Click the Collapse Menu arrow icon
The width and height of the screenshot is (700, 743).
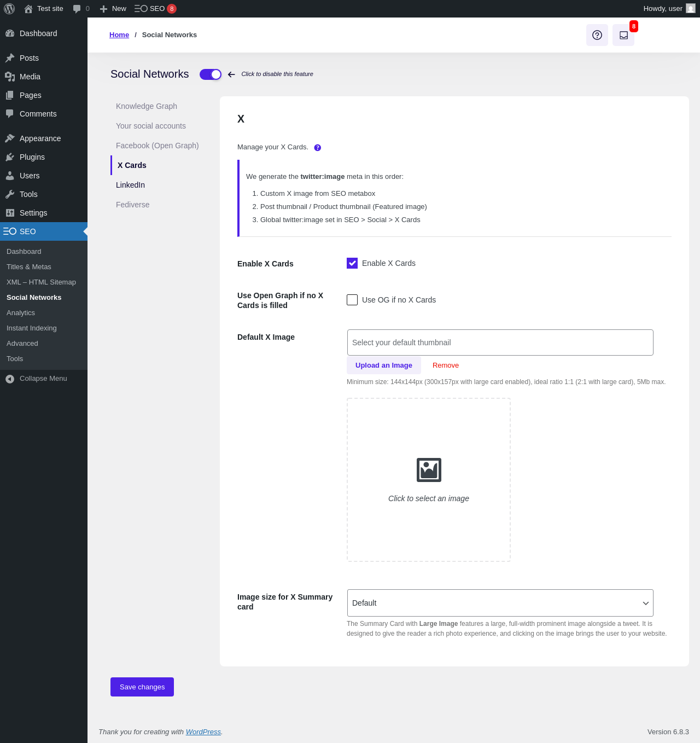tap(10, 379)
